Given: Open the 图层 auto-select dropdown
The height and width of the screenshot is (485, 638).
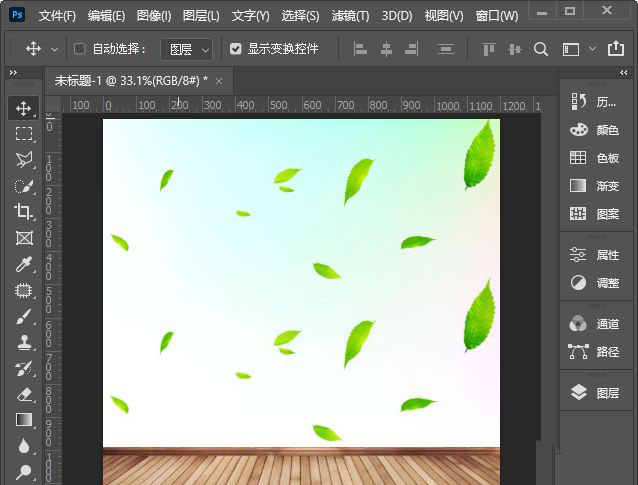Looking at the screenshot, I should point(187,49).
